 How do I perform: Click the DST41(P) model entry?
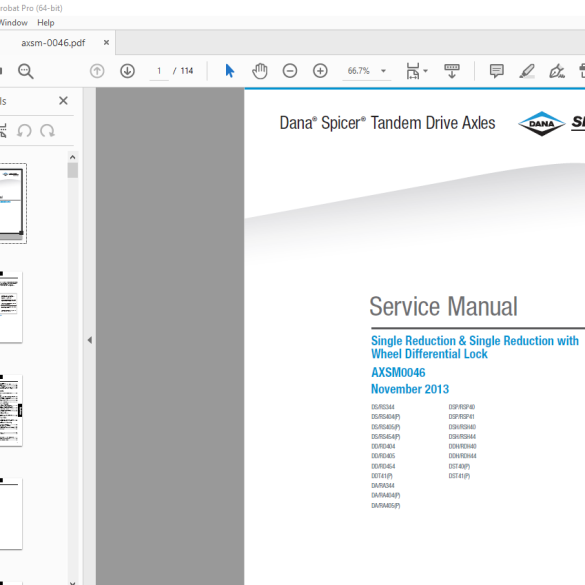click(x=459, y=476)
